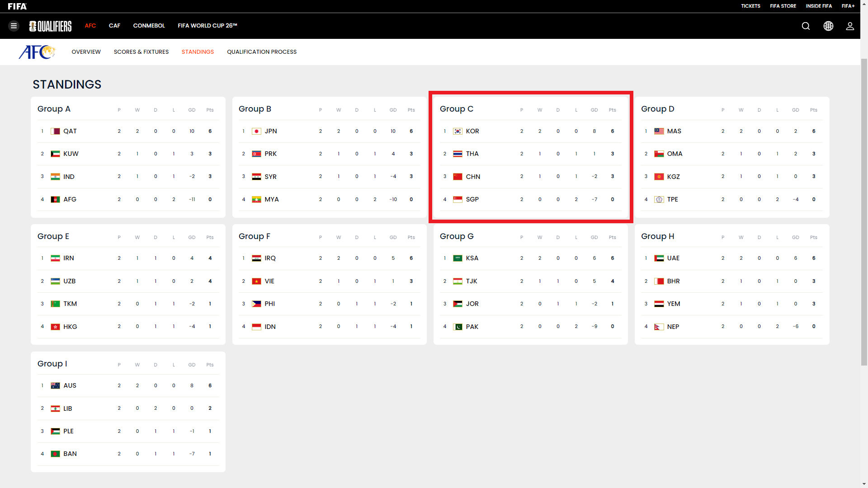Select the Qualification Process menu item
This screenshot has width=868, height=488.
point(262,52)
